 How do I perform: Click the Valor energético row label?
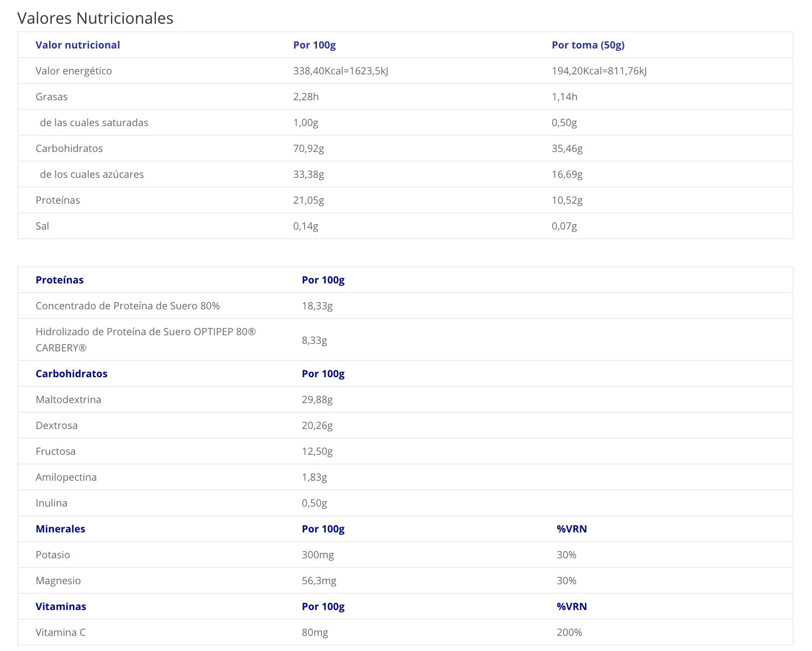pos(74,71)
